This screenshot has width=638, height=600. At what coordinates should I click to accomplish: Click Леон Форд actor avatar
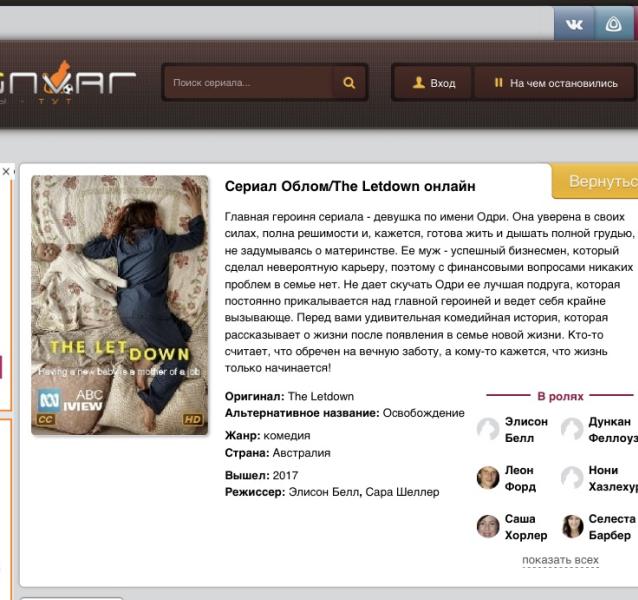tap(488, 477)
